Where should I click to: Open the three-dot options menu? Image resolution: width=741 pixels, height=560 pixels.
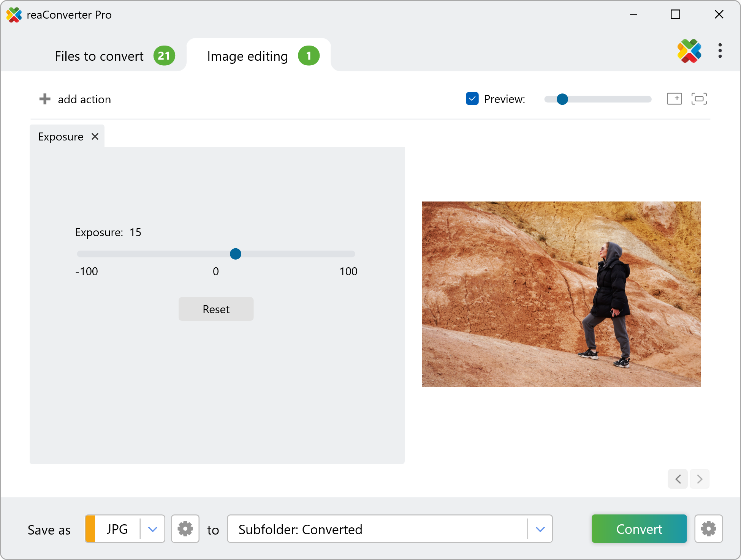coord(720,50)
